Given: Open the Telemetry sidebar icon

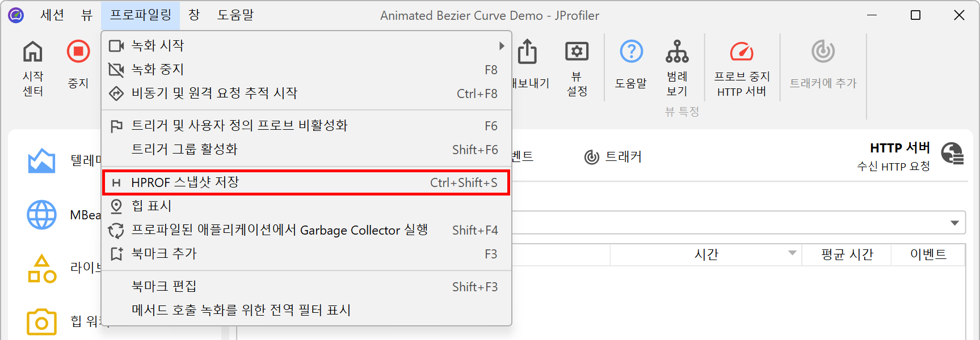Looking at the screenshot, I should [x=41, y=161].
